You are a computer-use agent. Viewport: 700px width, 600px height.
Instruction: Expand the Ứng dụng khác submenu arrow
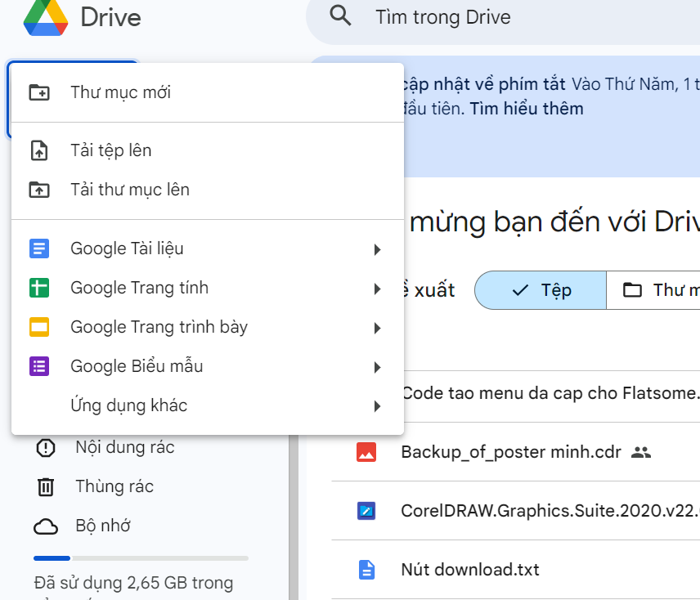click(378, 406)
